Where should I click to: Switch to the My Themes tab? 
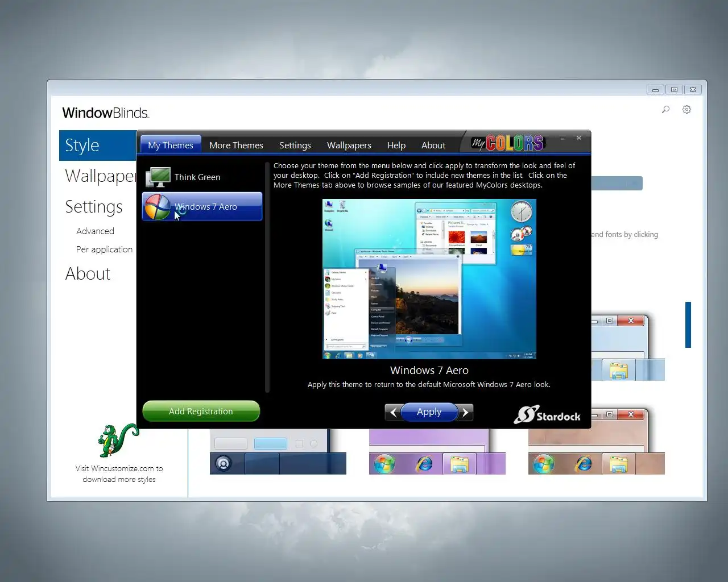(171, 145)
